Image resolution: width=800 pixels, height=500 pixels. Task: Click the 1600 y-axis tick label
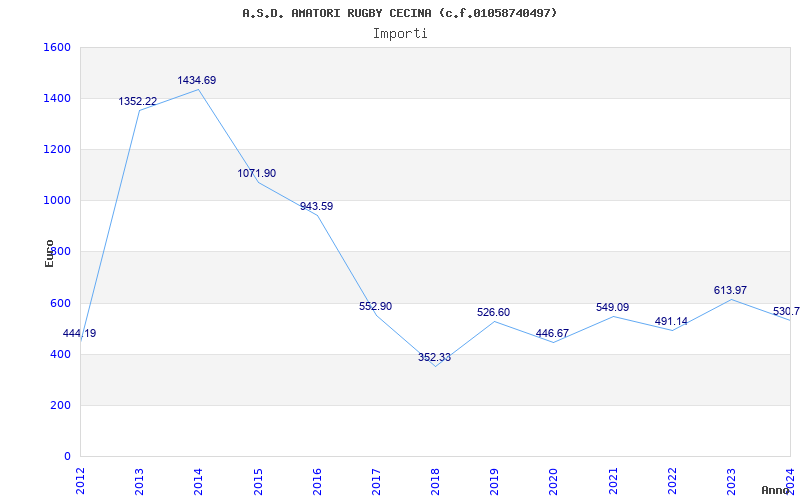(57, 47)
